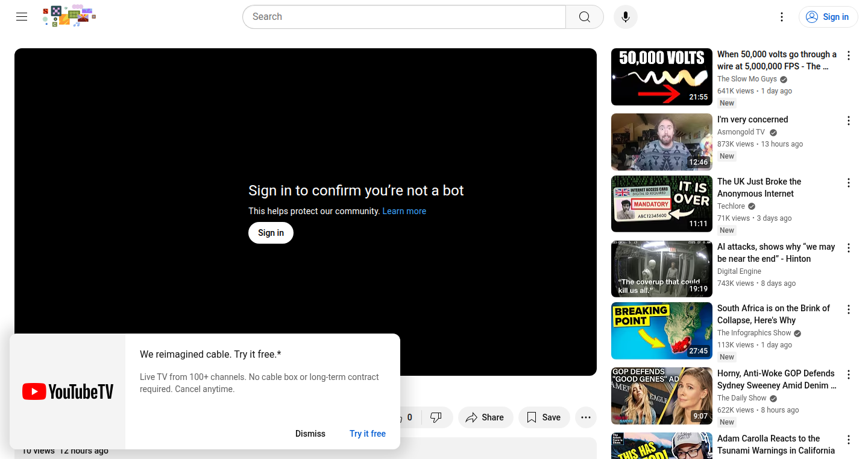Click the YouTubeTV logo in promo
868x459 pixels.
[x=68, y=391]
